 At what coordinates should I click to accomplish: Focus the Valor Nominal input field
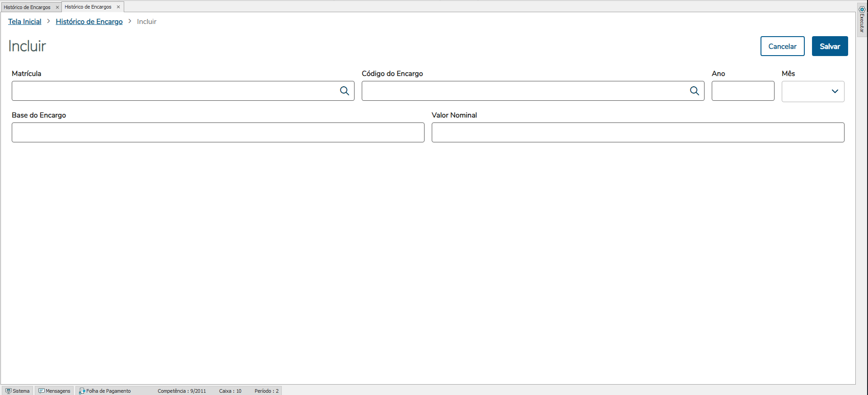(638, 132)
